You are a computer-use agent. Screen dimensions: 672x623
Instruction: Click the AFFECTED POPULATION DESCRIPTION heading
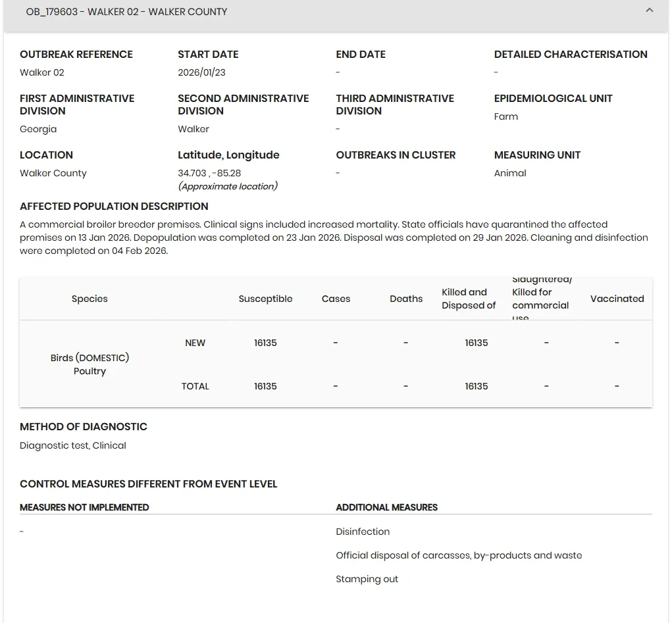(114, 206)
